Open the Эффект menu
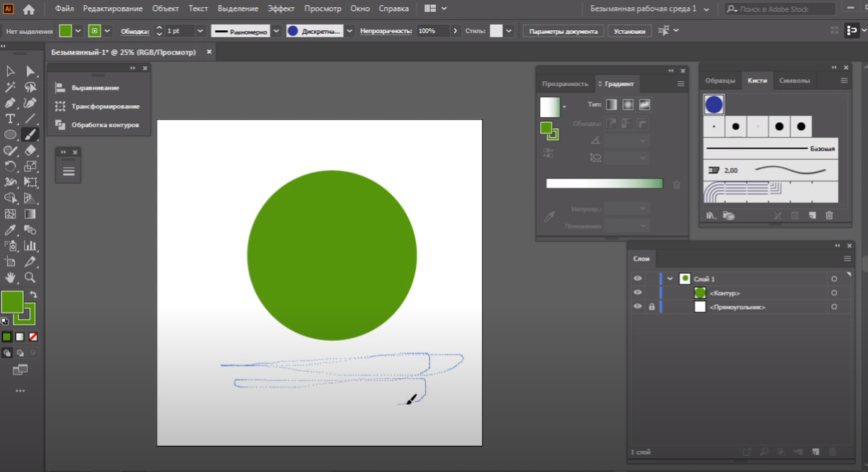The width and height of the screenshot is (868, 472). [281, 8]
